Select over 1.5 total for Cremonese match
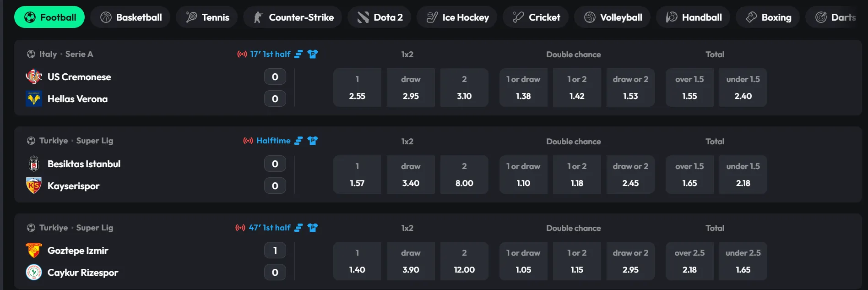Viewport: 868px width, 290px height. [689, 88]
